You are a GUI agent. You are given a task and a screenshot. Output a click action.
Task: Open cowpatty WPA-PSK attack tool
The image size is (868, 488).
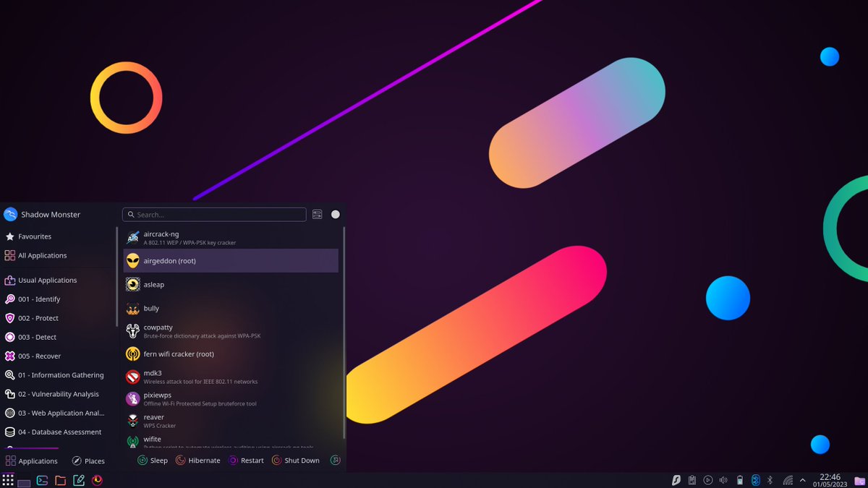[231, 331]
